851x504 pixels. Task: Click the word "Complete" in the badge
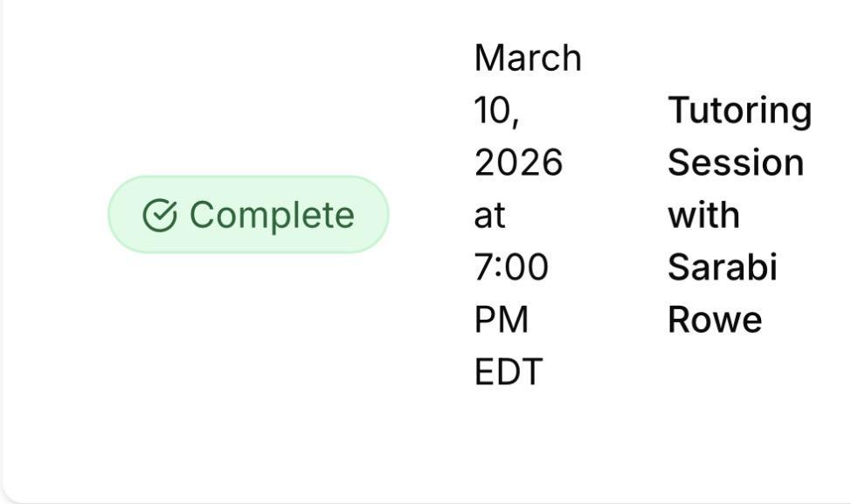tap(272, 216)
